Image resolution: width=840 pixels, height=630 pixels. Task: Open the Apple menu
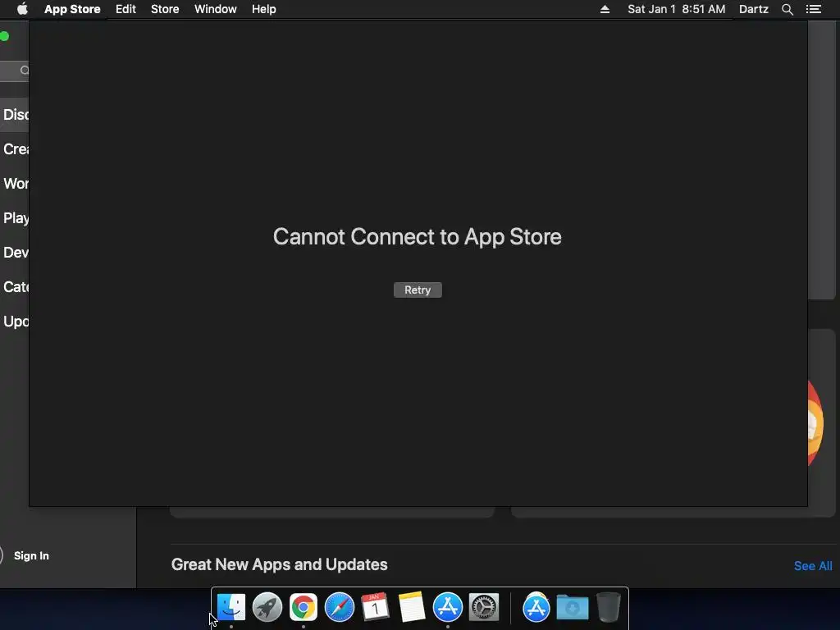coord(22,9)
